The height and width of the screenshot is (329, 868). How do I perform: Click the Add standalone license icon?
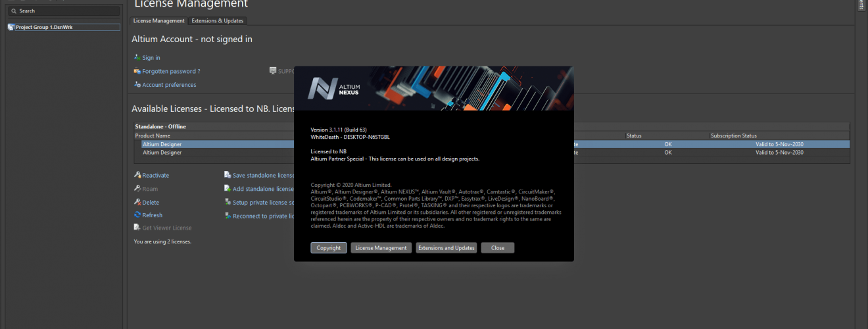[228, 189]
